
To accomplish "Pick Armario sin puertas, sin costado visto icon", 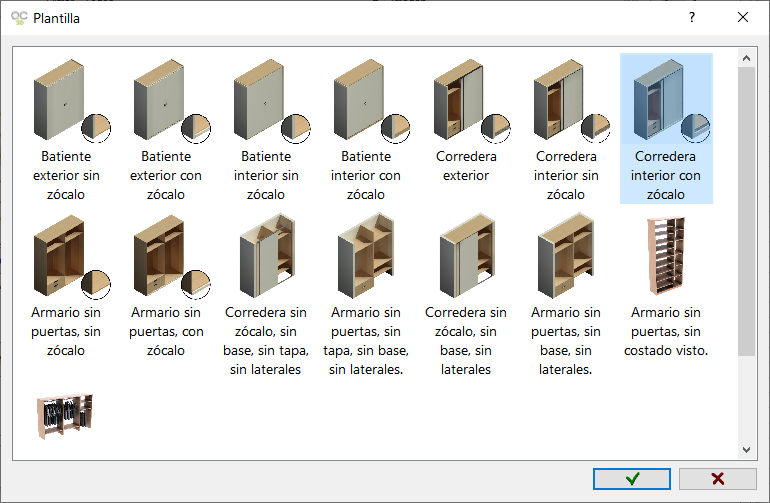I will 666,255.
